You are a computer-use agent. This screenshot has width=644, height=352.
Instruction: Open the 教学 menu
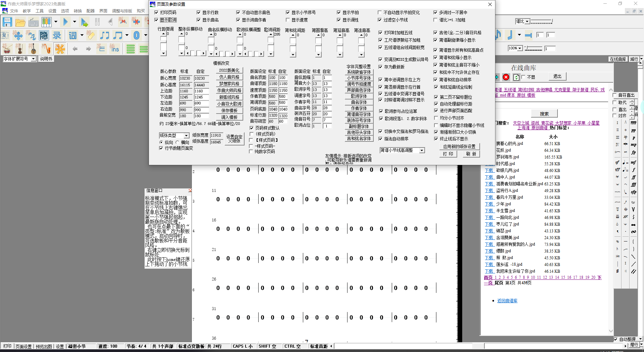(27, 11)
